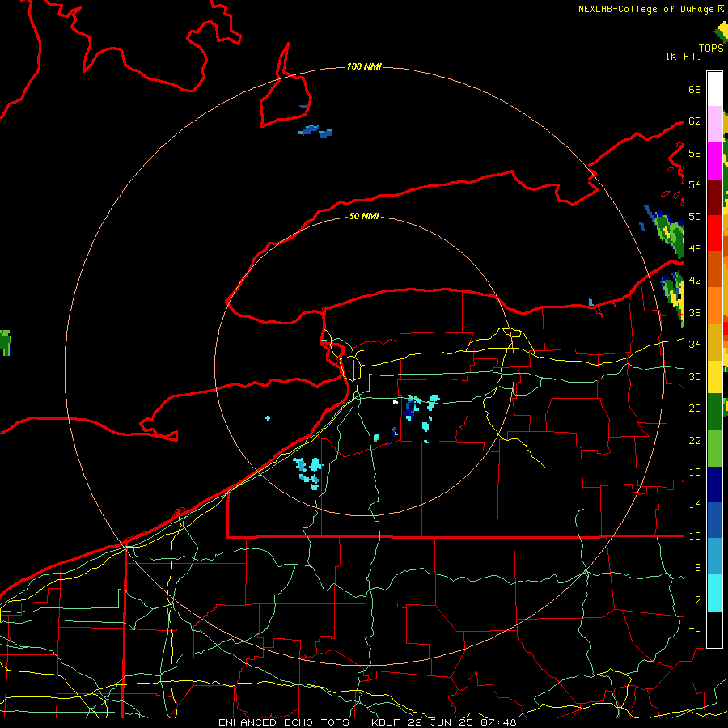Click the 54 legend value
This screenshot has height=728, width=728.
pos(695,184)
